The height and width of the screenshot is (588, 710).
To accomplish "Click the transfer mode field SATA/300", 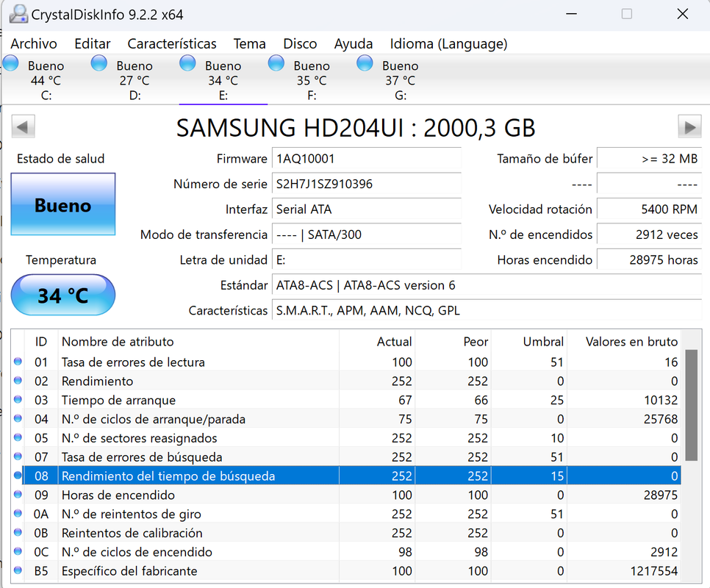I will click(366, 235).
